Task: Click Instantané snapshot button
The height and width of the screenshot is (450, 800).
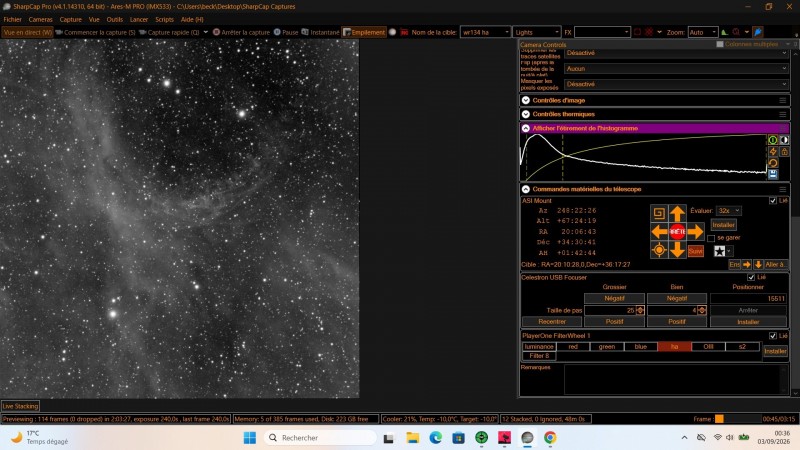Action: coord(320,32)
